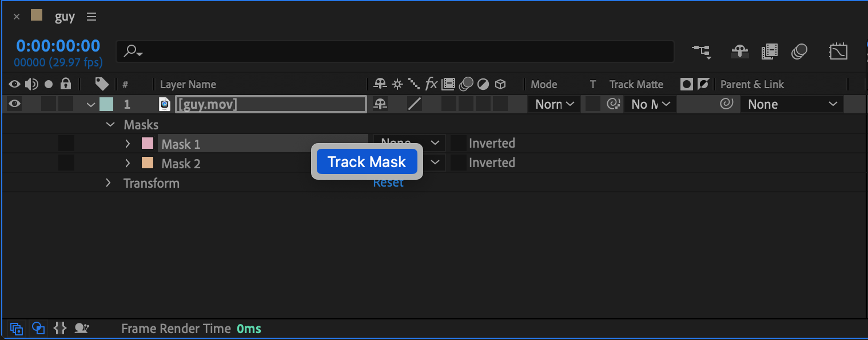
Task: Expand the Transform properties
Action: coord(108,183)
